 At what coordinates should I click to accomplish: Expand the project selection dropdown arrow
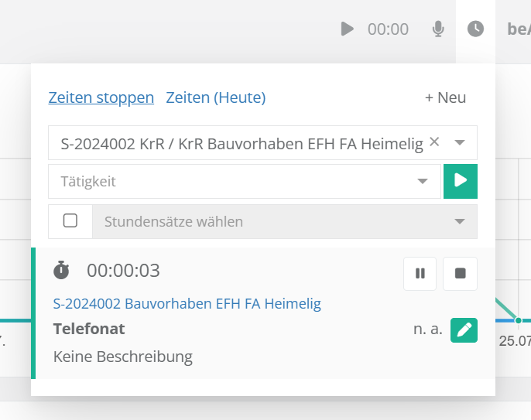click(x=460, y=143)
